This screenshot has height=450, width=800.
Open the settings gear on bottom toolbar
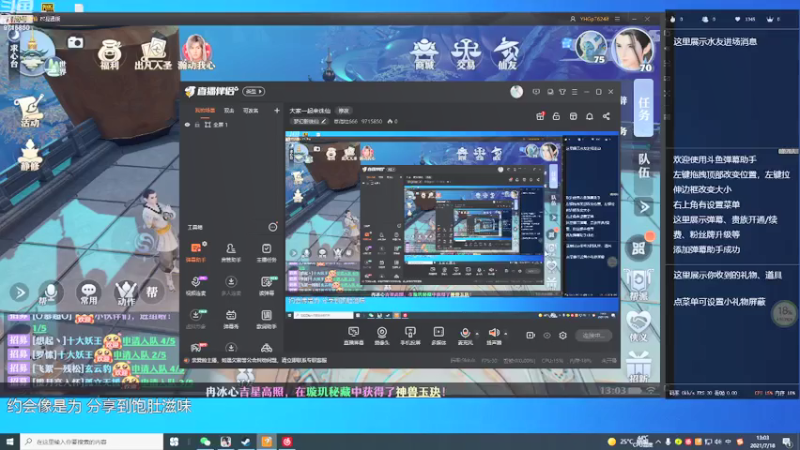(x=563, y=335)
